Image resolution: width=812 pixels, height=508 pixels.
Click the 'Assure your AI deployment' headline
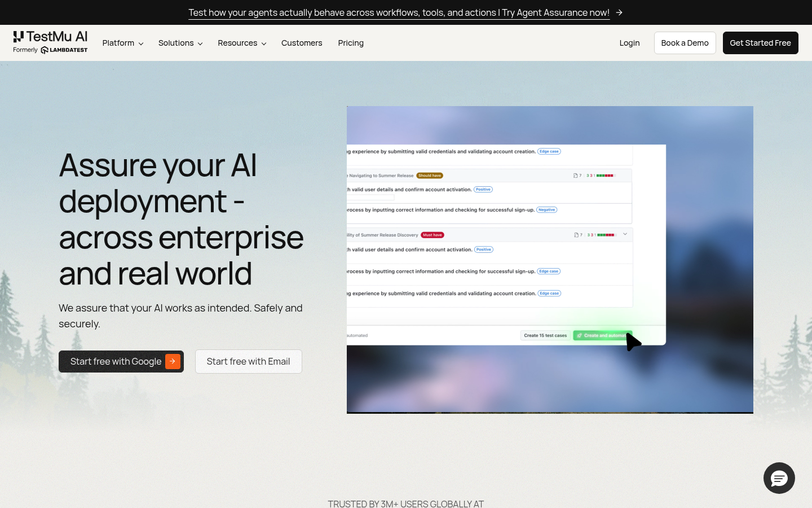[181, 219]
